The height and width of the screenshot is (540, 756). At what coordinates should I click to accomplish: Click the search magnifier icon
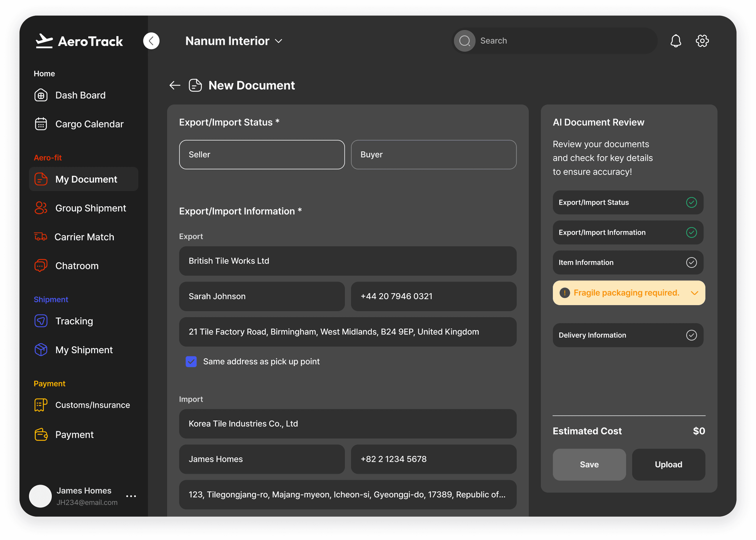(x=464, y=41)
